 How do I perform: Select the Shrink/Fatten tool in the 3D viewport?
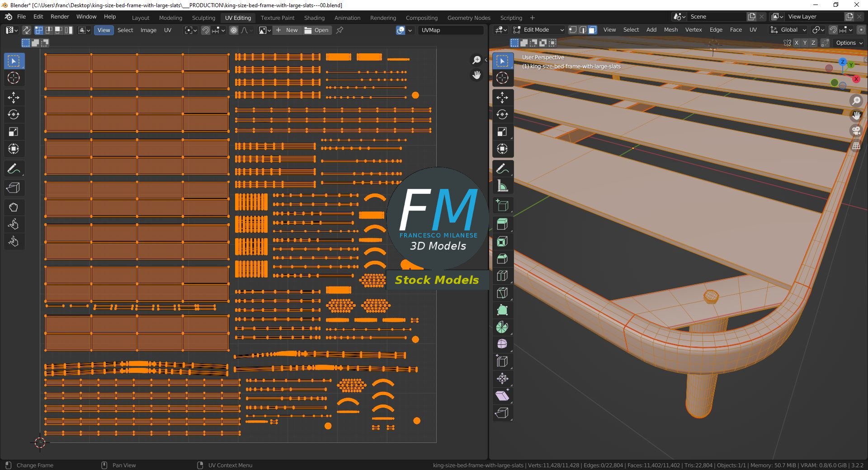tap(502, 379)
